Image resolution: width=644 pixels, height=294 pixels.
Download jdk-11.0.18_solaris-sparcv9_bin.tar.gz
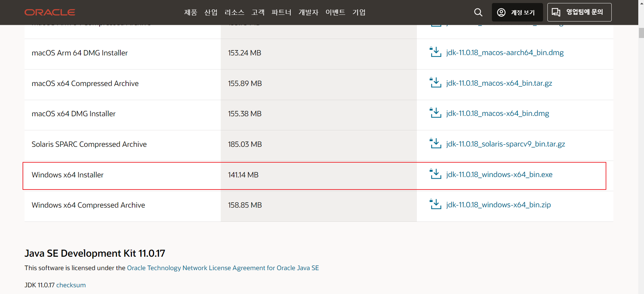(505, 144)
